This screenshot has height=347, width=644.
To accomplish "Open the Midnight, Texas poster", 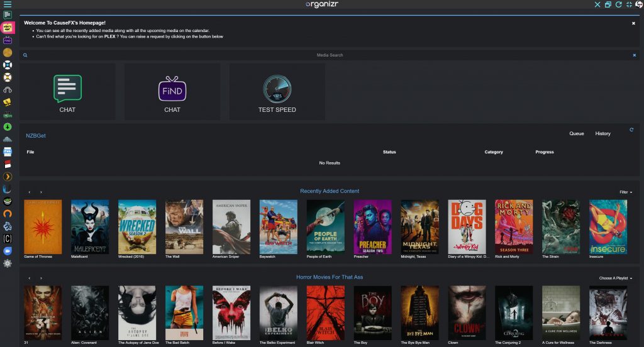I will pyautogui.click(x=419, y=227).
